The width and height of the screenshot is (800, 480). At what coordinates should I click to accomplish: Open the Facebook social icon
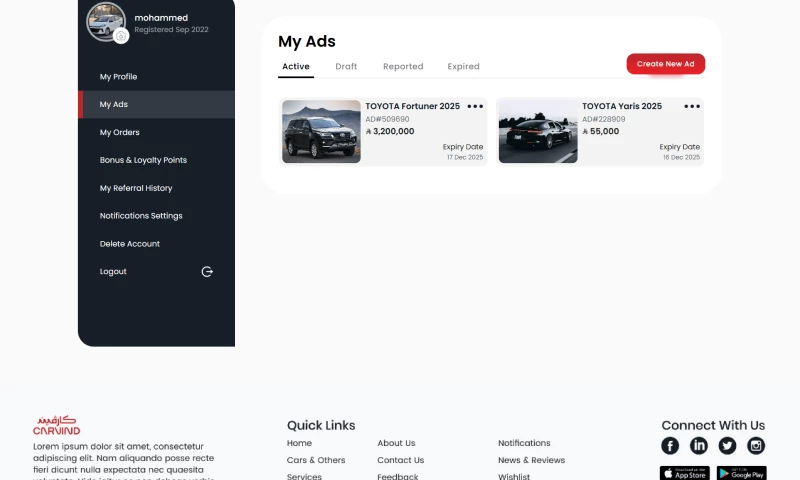tap(670, 446)
